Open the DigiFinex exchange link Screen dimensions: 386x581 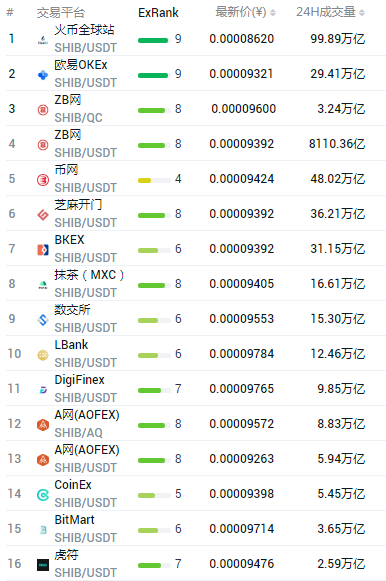[x=79, y=380]
